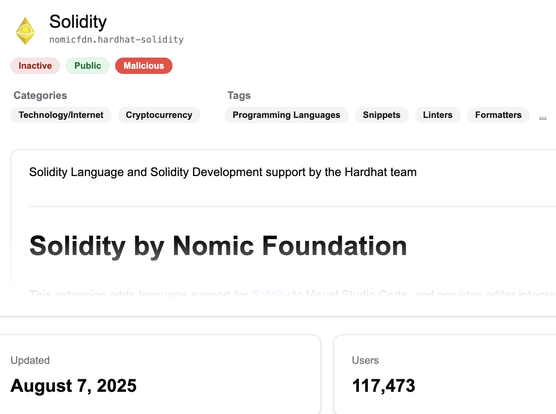This screenshot has height=414, width=556.
Task: Click the Users 117,473 card
Action: pyautogui.click(x=445, y=374)
